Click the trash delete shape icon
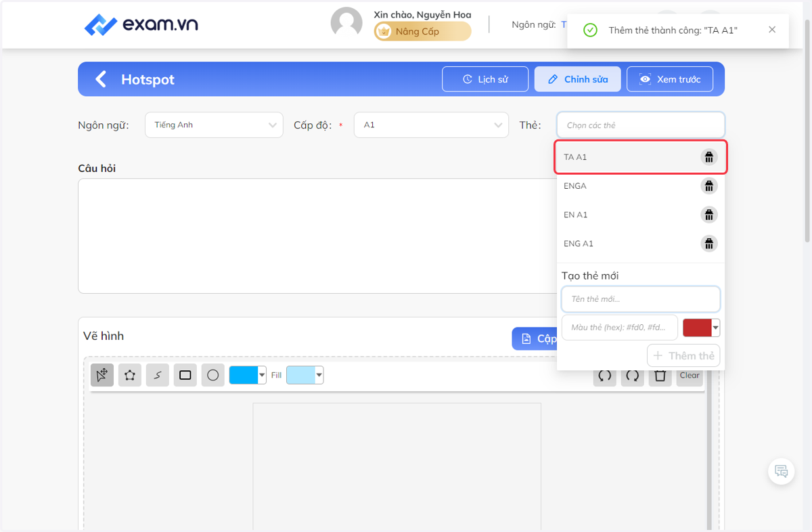The width and height of the screenshot is (812, 532). 660,376
